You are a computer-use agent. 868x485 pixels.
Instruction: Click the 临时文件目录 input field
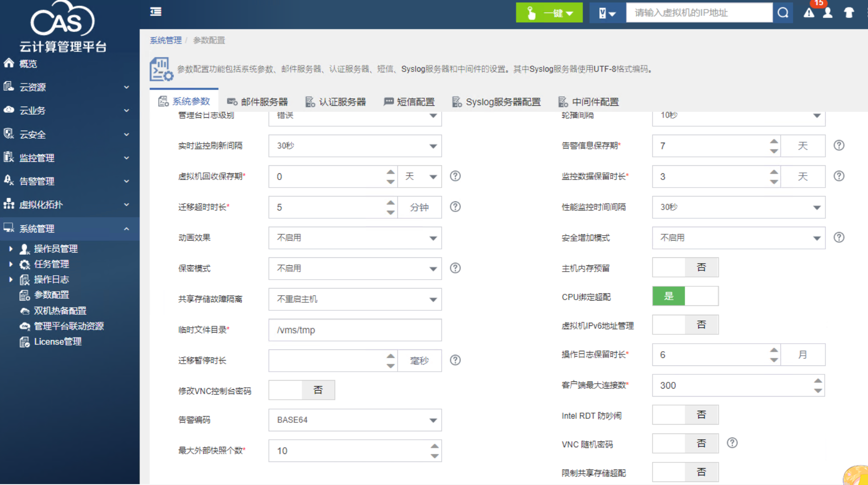pos(355,330)
